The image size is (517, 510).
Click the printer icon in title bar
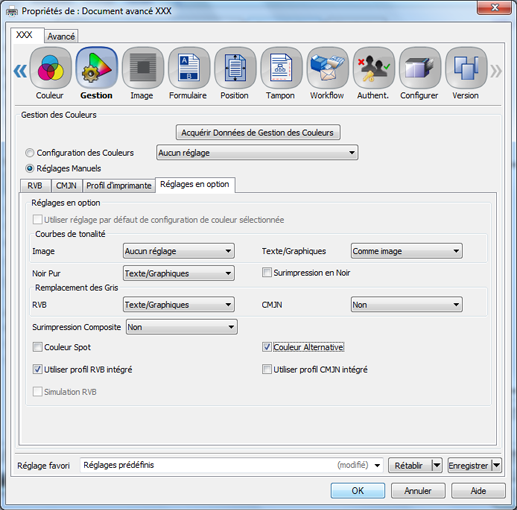click(x=12, y=12)
